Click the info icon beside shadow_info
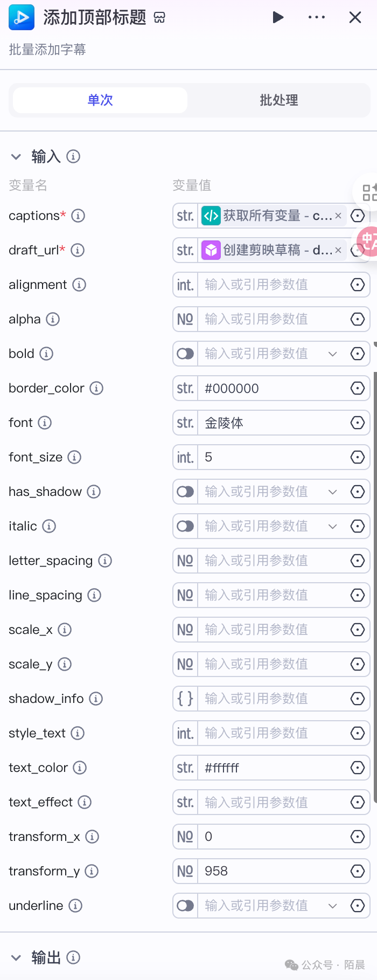 [96, 699]
